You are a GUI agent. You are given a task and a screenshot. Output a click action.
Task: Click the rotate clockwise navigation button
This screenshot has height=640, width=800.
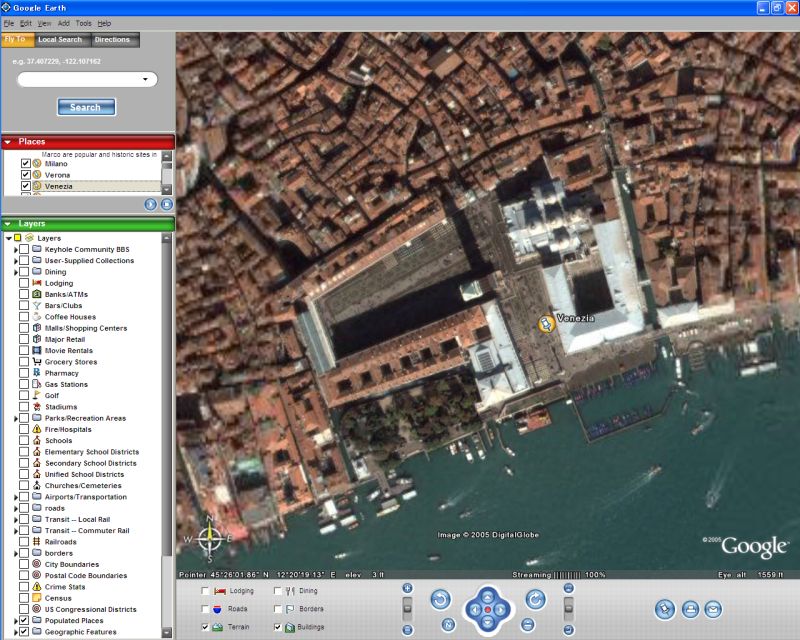pyautogui.click(x=535, y=600)
